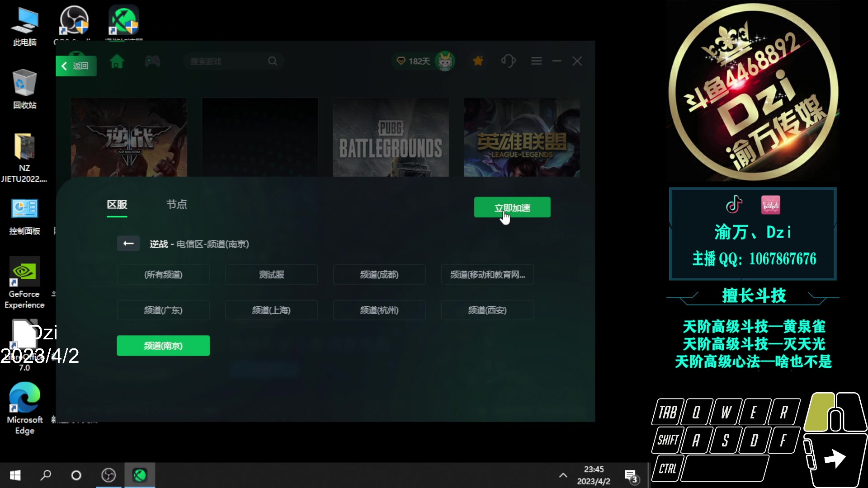Switch to the accelerator taskbar icon
This screenshot has height=488, width=868.
pyautogui.click(x=140, y=475)
